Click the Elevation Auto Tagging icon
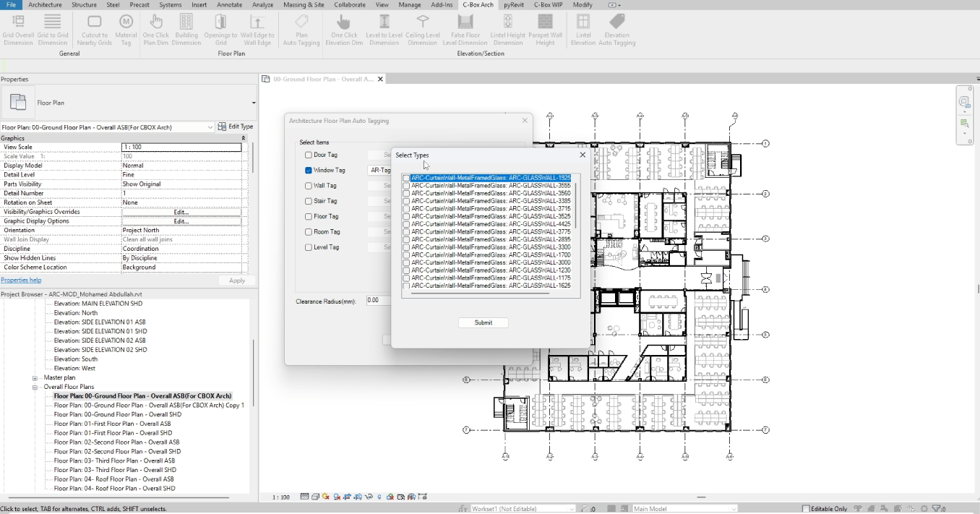Viewport: 980px width, 514px height. [x=616, y=22]
